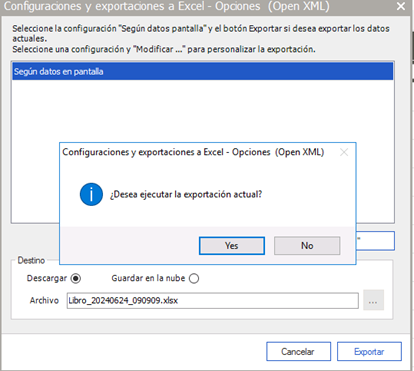Select the Descargar radio button
This screenshot has height=371, width=414.
coord(76,278)
